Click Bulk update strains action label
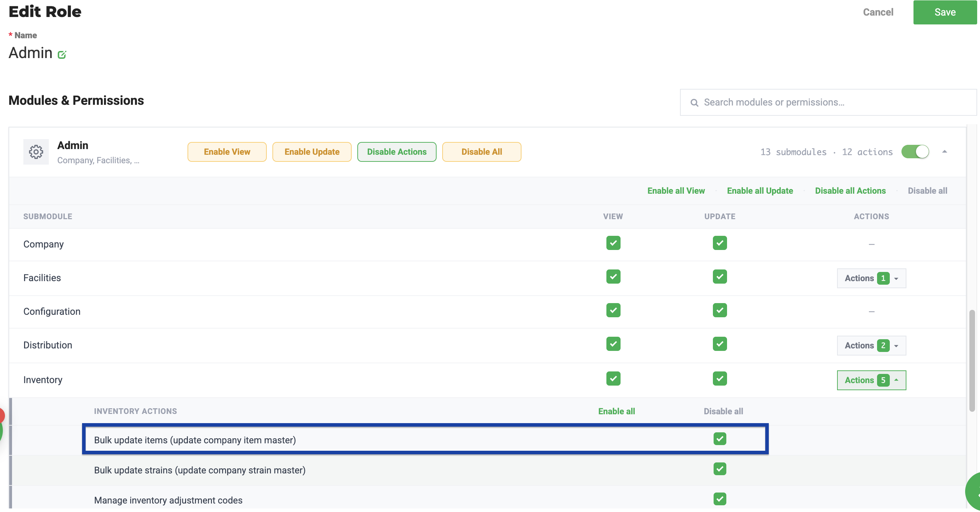Viewport: 980px width, 512px height. pyautogui.click(x=200, y=471)
